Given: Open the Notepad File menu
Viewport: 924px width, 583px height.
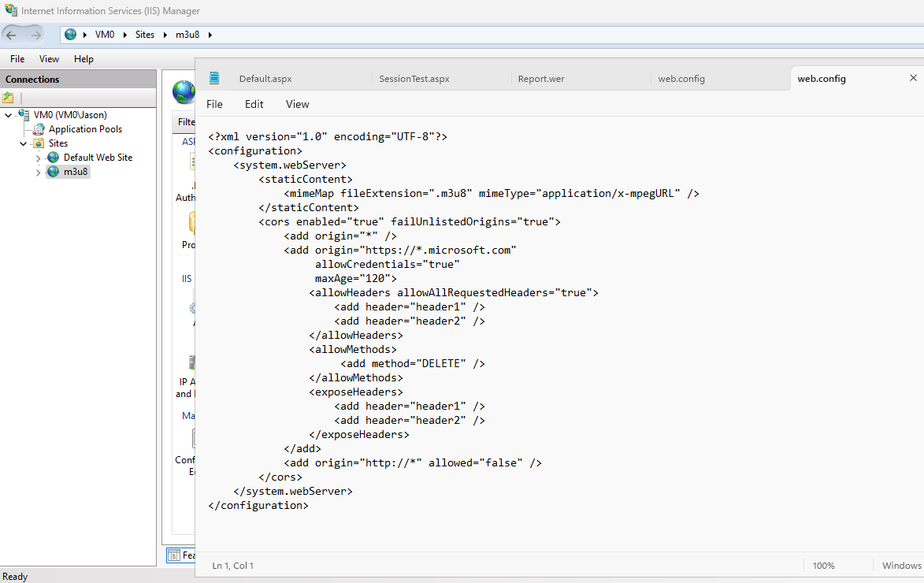Looking at the screenshot, I should (x=214, y=104).
